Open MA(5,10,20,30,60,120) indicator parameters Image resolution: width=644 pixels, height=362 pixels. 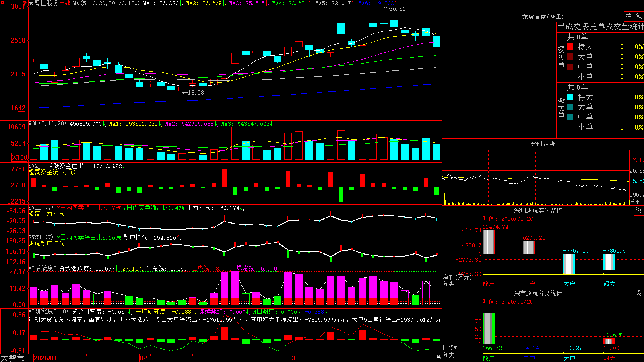(x=106, y=3)
